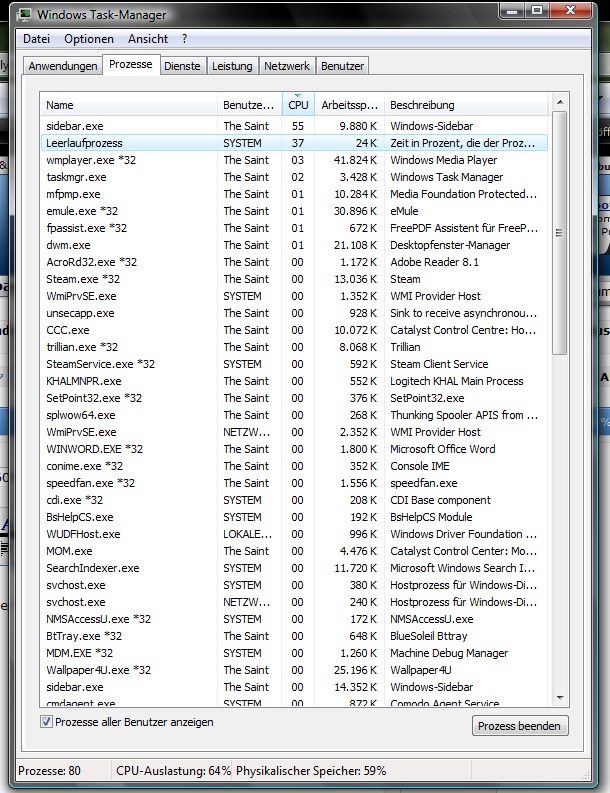This screenshot has height=793, width=610.
Task: Maximize the Task-Manager window
Action: tap(537, 10)
